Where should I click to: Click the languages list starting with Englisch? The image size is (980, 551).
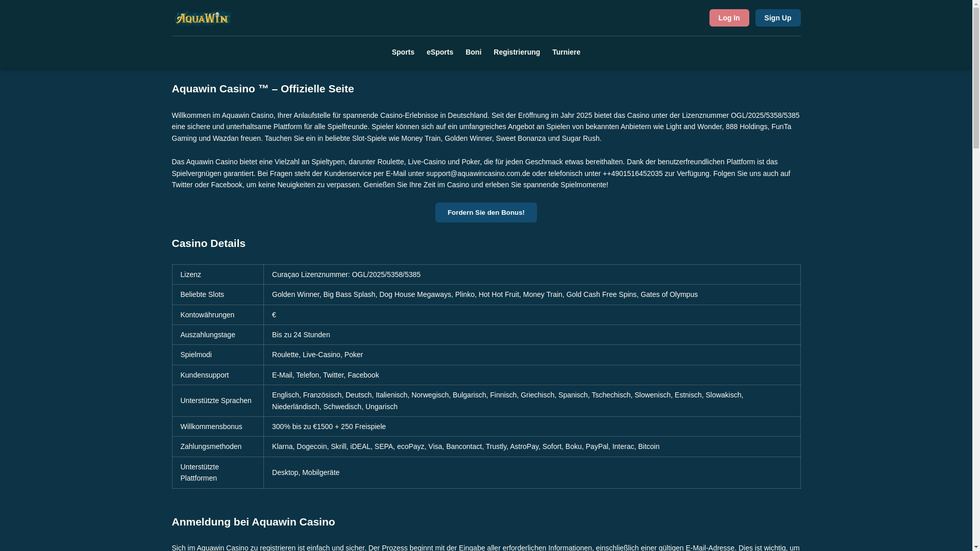532,400
